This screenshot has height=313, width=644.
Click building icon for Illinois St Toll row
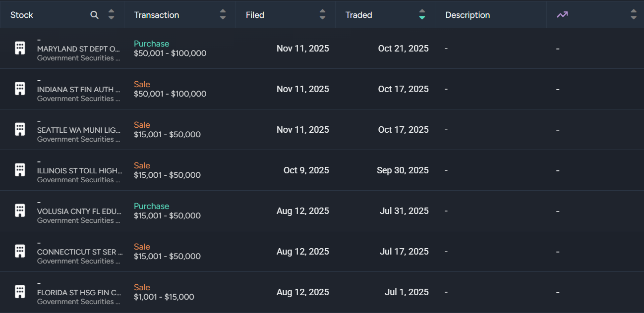coord(20,170)
